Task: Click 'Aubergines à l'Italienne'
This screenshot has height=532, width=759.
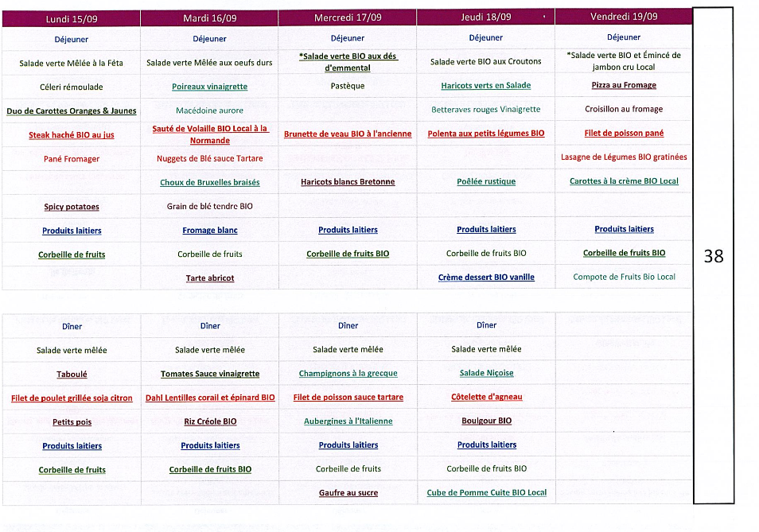Action: point(348,421)
